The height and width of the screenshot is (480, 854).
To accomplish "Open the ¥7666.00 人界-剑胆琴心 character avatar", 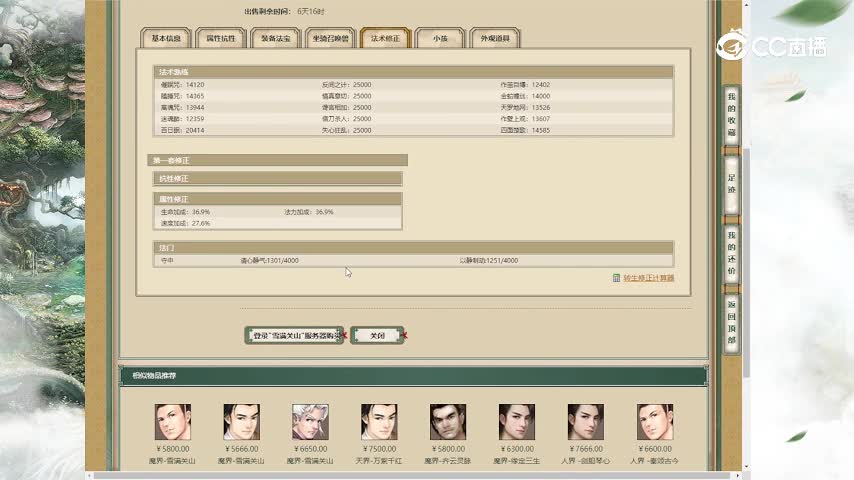I will point(585,422).
